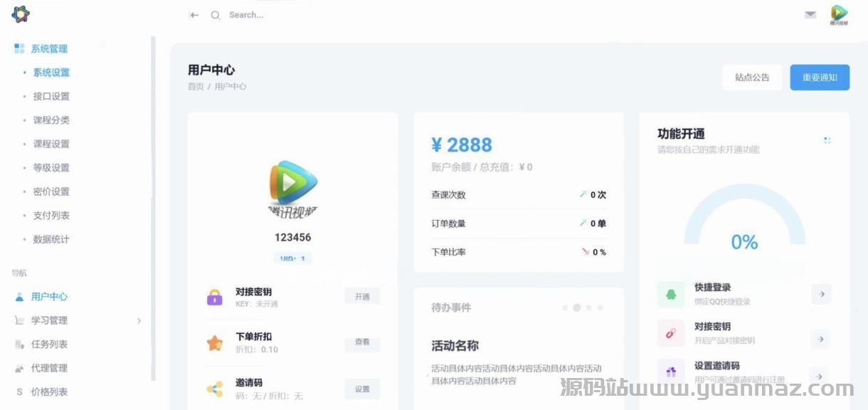Open the mail envelope icon
868x410 pixels.
[810, 15]
